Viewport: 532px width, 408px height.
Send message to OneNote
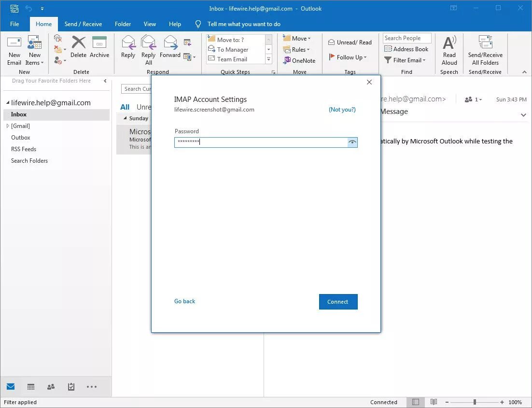coord(299,60)
